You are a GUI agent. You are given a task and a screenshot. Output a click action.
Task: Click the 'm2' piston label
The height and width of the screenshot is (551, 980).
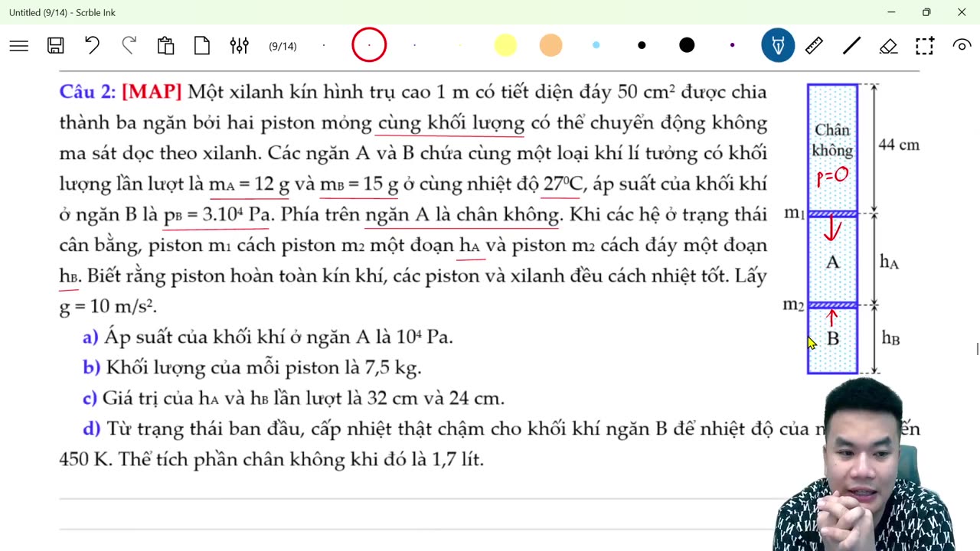tap(793, 305)
